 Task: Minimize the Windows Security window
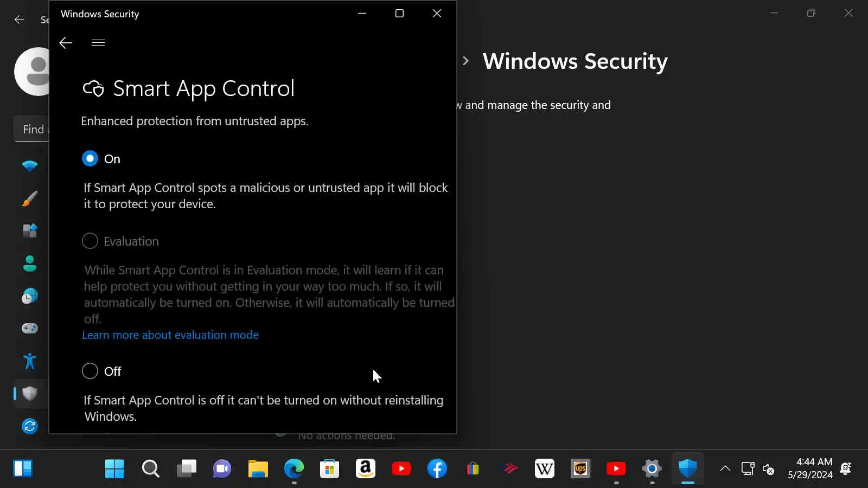pyautogui.click(x=362, y=14)
